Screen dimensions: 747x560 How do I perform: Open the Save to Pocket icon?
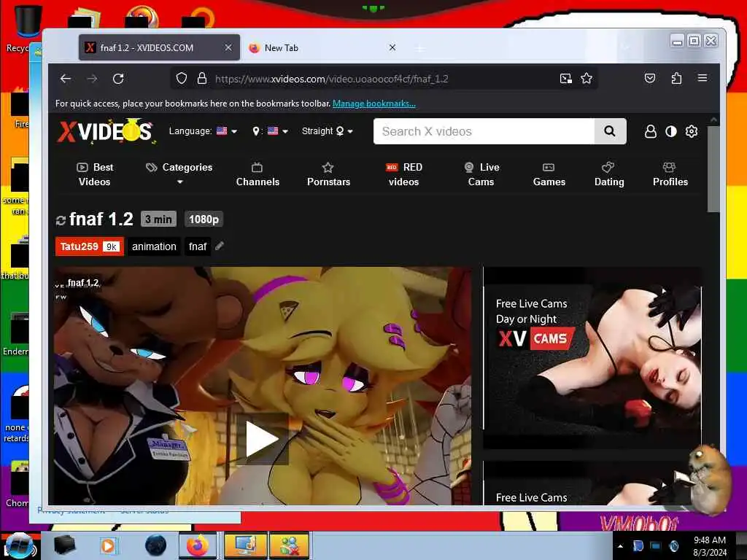pyautogui.click(x=650, y=78)
